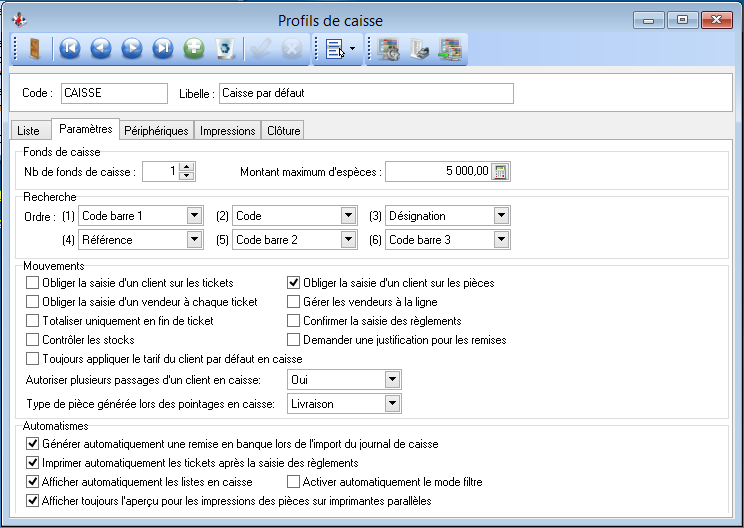The width and height of the screenshot is (744, 528).
Task: Go to the first record
Action: click(x=69, y=48)
